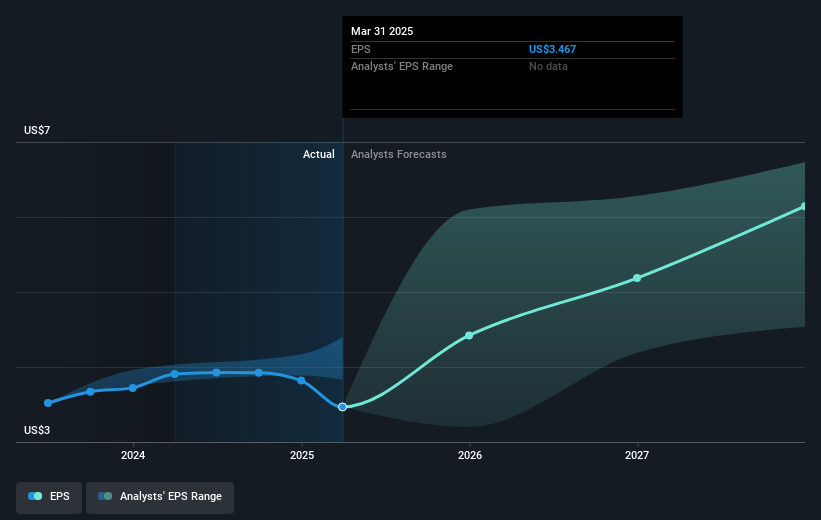The height and width of the screenshot is (520, 821).
Task: Click the 'Actual' section label
Action: tap(318, 154)
